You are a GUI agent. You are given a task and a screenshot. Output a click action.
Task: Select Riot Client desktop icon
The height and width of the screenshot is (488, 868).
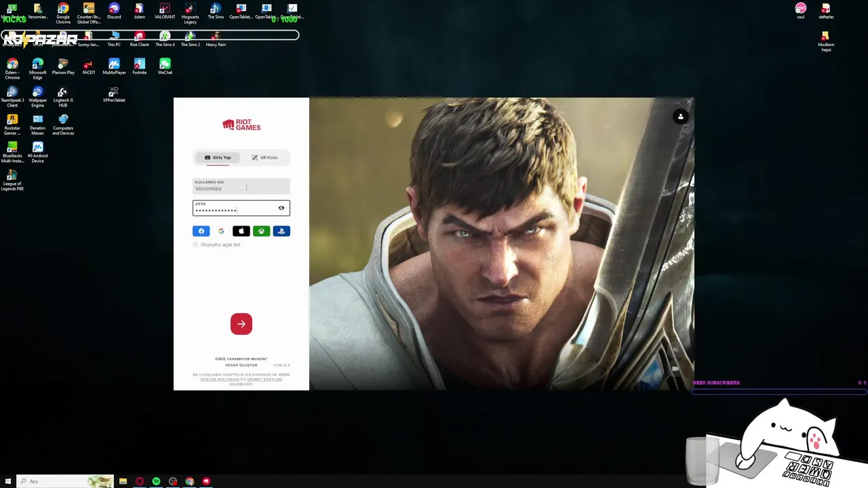point(140,39)
